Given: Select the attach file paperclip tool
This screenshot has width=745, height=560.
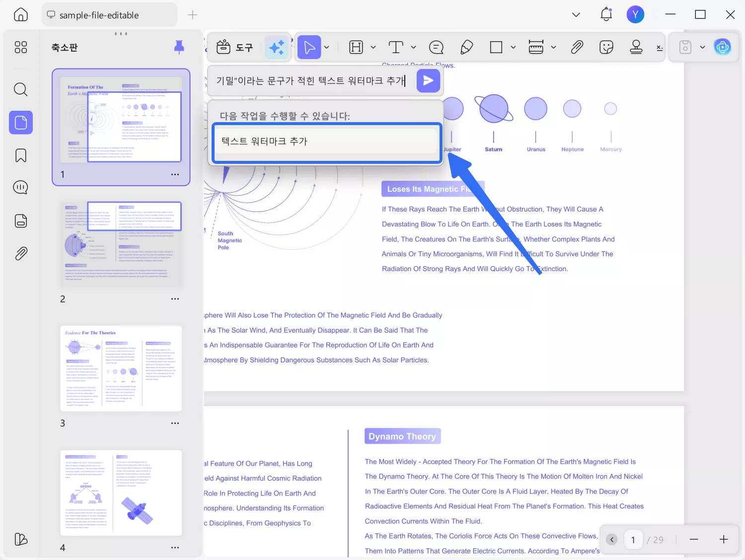Looking at the screenshot, I should [577, 47].
